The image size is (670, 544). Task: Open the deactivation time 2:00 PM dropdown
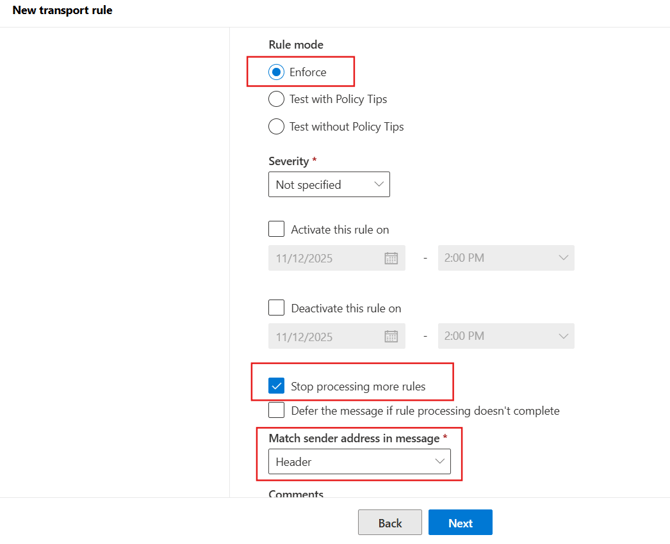(506, 337)
